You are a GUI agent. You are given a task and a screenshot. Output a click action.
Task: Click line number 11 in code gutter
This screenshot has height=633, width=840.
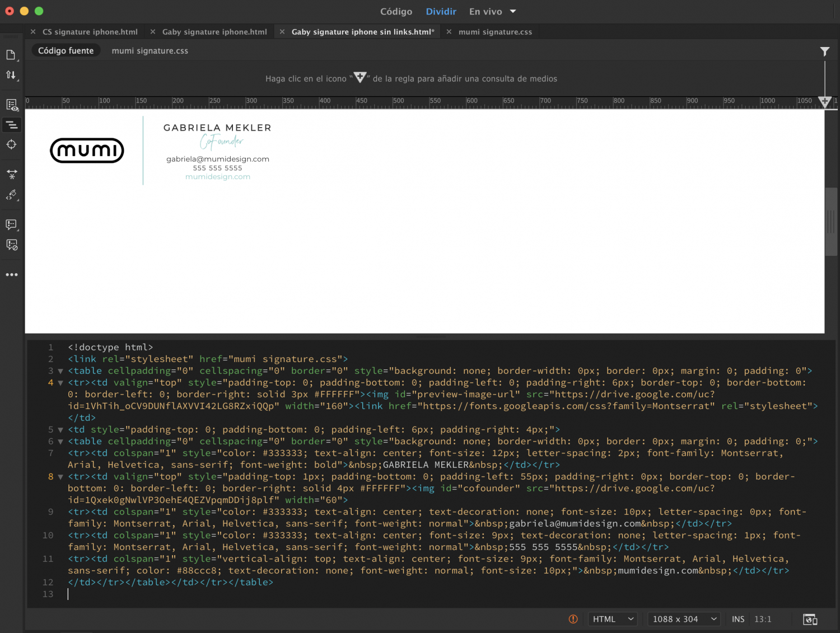tap(48, 559)
